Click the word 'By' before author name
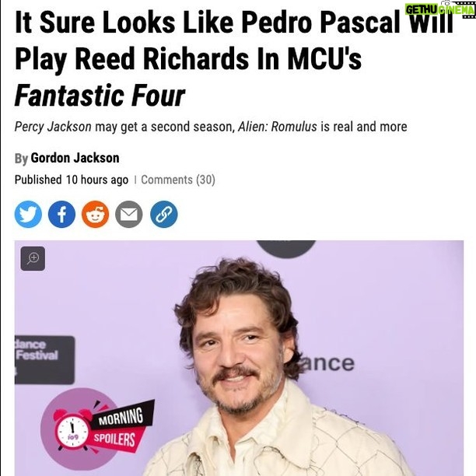 [21, 159]
